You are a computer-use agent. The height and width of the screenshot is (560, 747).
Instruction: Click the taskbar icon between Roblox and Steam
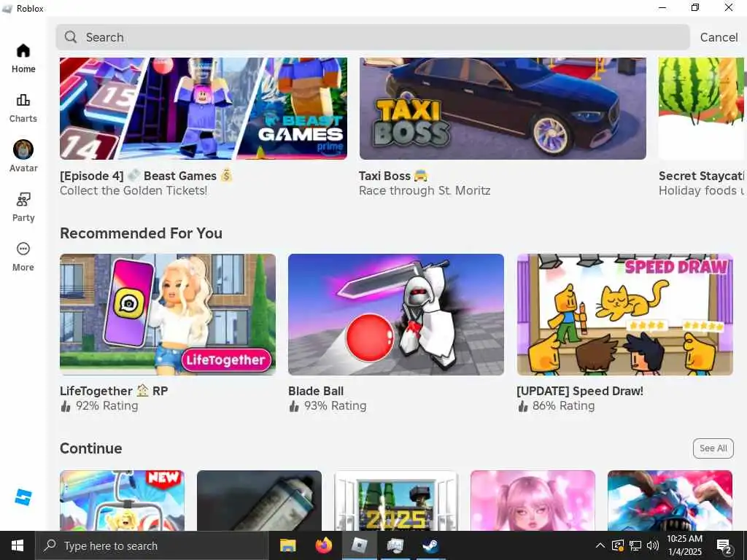pos(395,545)
